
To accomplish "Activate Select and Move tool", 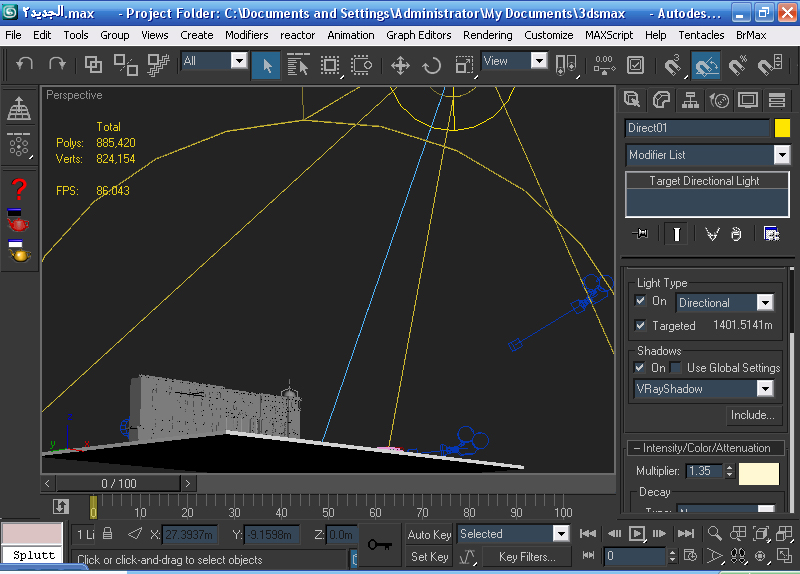I will tap(400, 65).
